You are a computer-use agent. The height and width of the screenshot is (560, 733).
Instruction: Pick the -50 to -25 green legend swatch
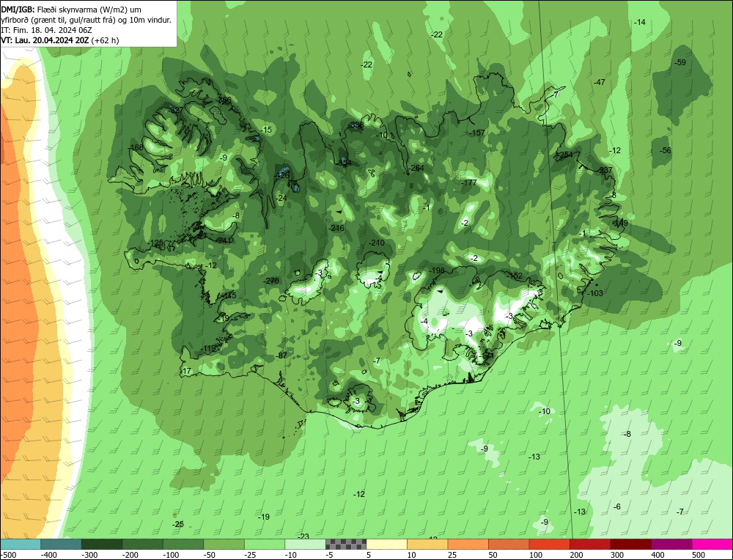click(224, 544)
